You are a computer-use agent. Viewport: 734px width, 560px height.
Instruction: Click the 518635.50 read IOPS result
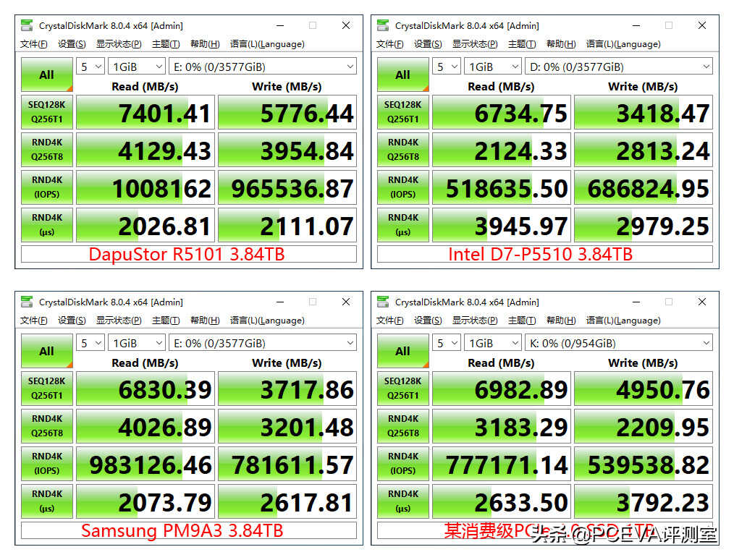[x=502, y=187]
